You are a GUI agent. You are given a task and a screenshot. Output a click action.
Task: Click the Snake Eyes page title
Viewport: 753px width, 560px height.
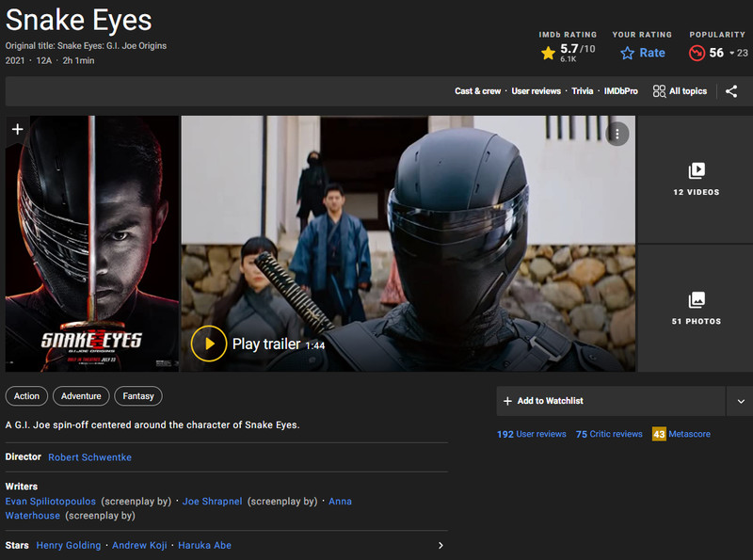[x=79, y=20]
